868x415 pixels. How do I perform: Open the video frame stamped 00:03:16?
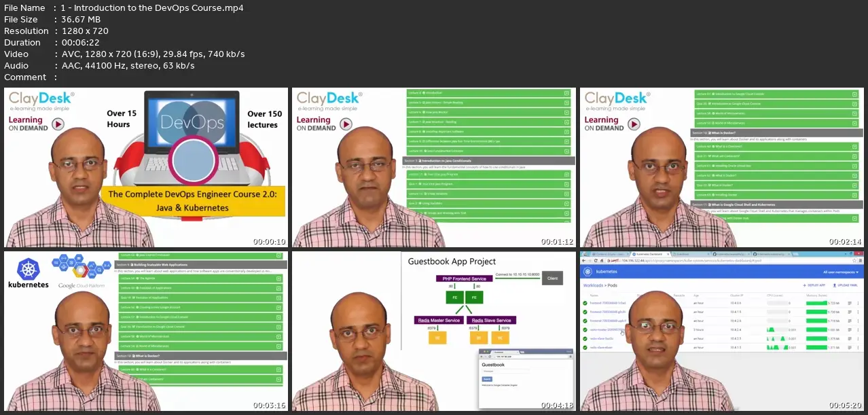[146, 331]
